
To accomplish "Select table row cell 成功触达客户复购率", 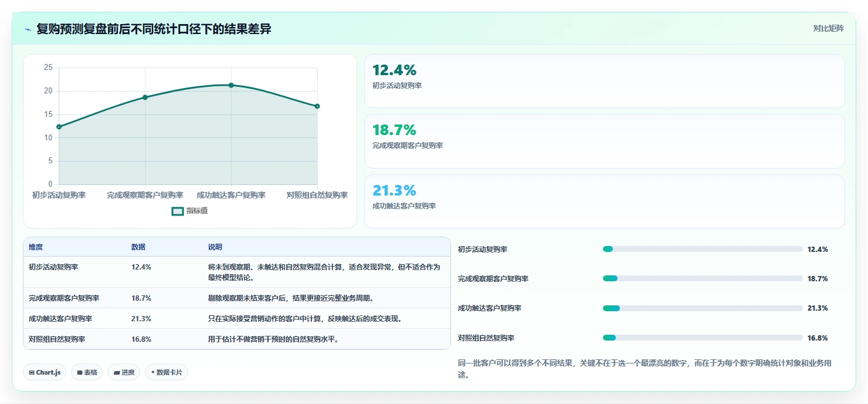I will pyautogui.click(x=60, y=318).
